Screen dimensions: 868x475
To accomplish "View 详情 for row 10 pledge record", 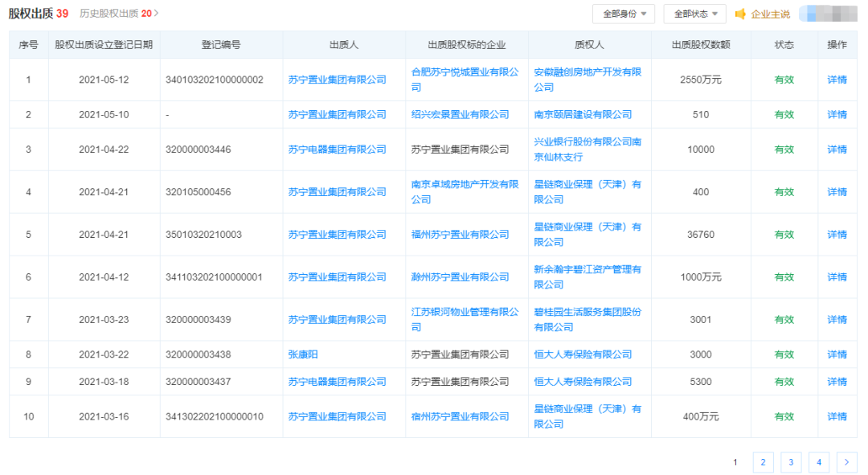I will (837, 416).
